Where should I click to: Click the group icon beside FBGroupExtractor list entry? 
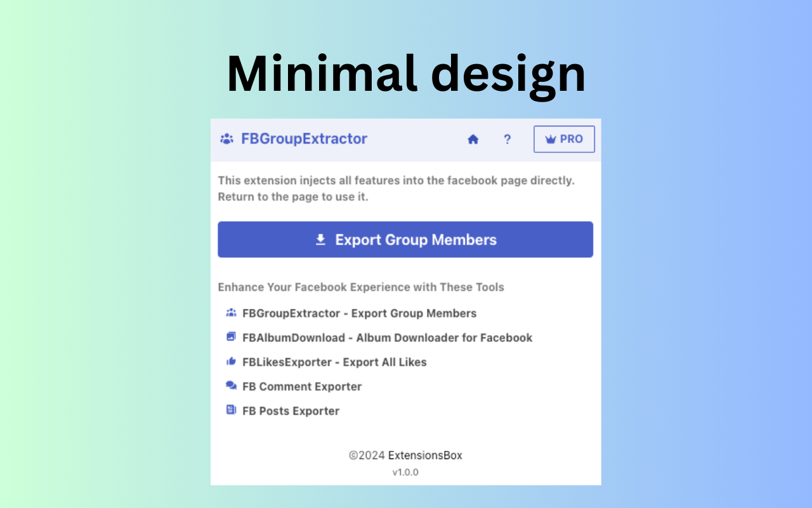pyautogui.click(x=231, y=312)
